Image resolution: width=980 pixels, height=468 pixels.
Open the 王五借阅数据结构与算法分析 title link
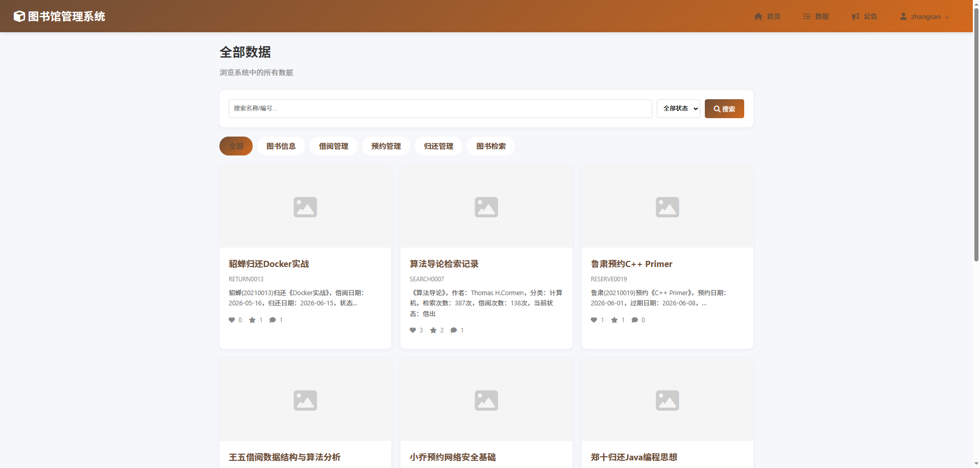tap(284, 457)
